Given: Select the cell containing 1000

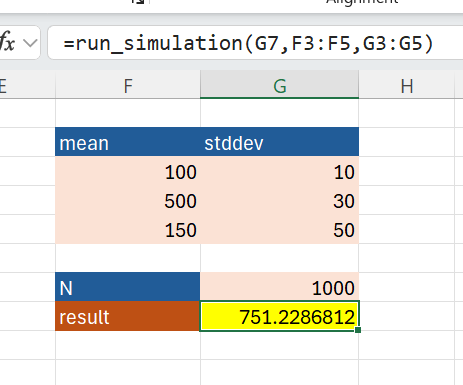Looking at the screenshot, I should coord(280,287).
